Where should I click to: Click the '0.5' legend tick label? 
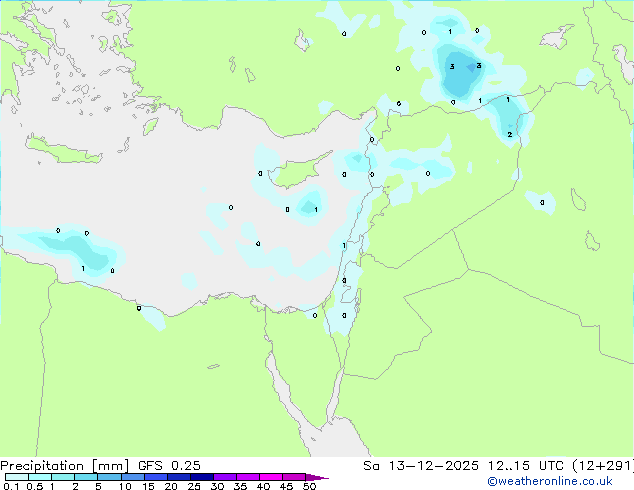pos(34,486)
